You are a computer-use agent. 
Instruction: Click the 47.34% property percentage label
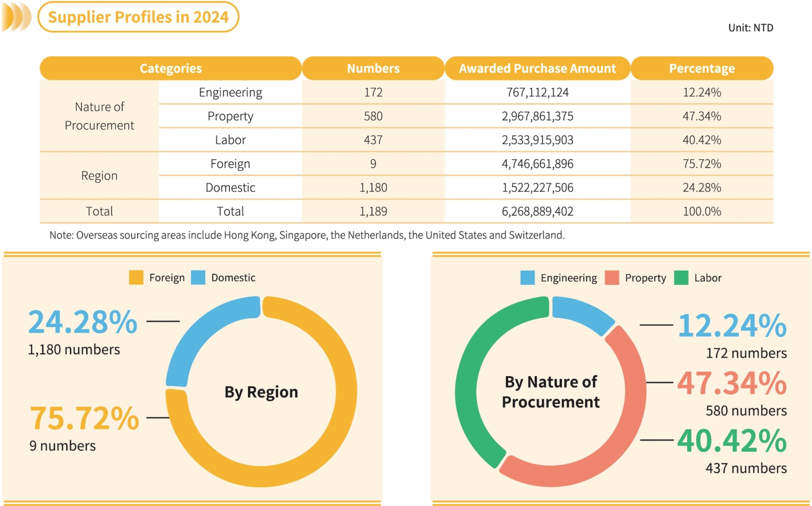[732, 383]
